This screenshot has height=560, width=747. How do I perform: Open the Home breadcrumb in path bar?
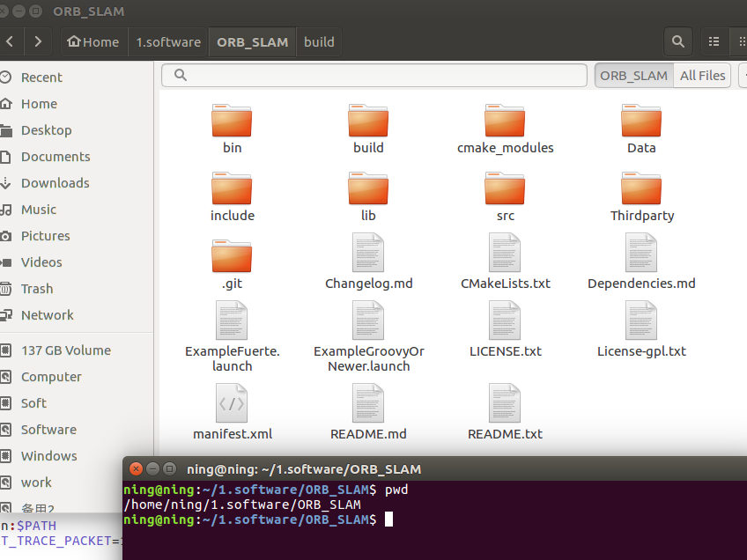click(x=93, y=41)
